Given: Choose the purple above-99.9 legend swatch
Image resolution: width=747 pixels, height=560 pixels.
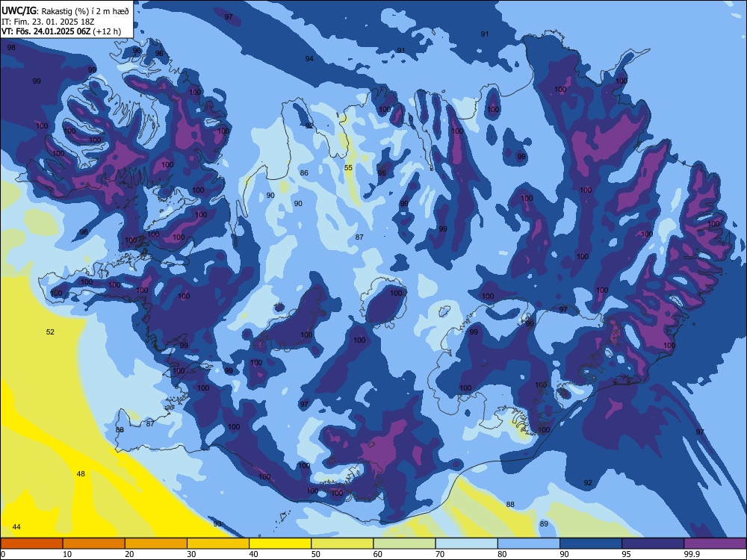Looking at the screenshot, I should tap(715, 544).
